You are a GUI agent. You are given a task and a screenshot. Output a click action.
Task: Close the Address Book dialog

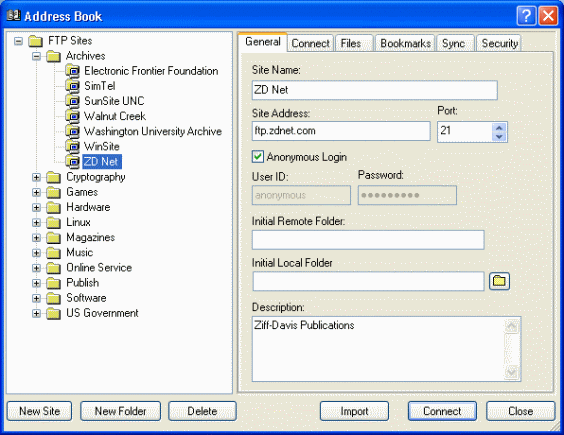pos(520,411)
